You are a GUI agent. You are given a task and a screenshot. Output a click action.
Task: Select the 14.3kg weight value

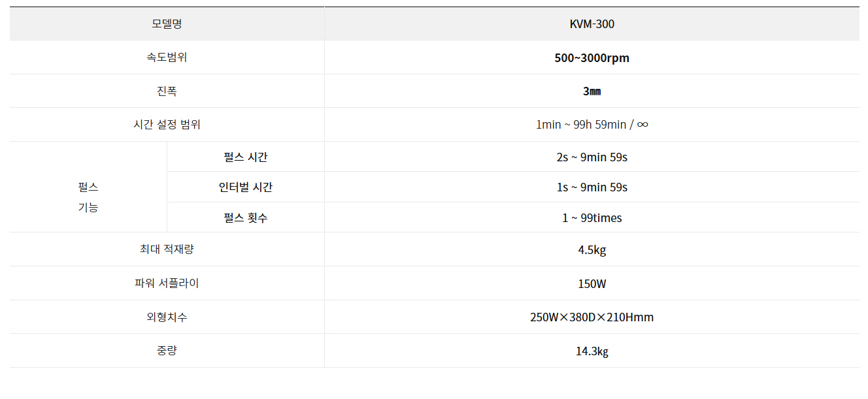(592, 351)
